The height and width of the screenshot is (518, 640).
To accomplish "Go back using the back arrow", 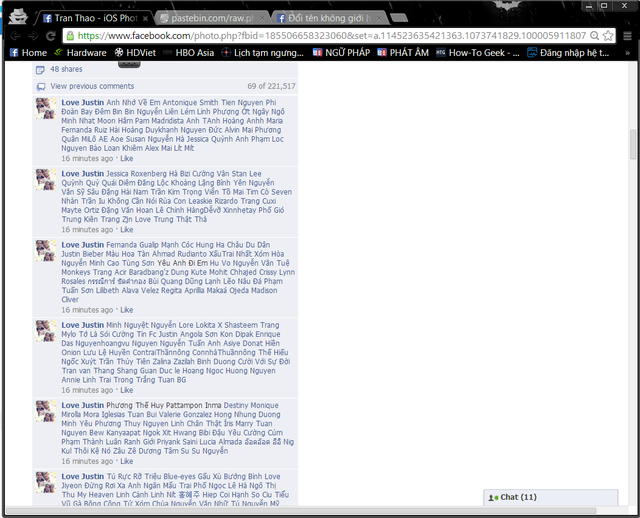I will click(x=16, y=36).
